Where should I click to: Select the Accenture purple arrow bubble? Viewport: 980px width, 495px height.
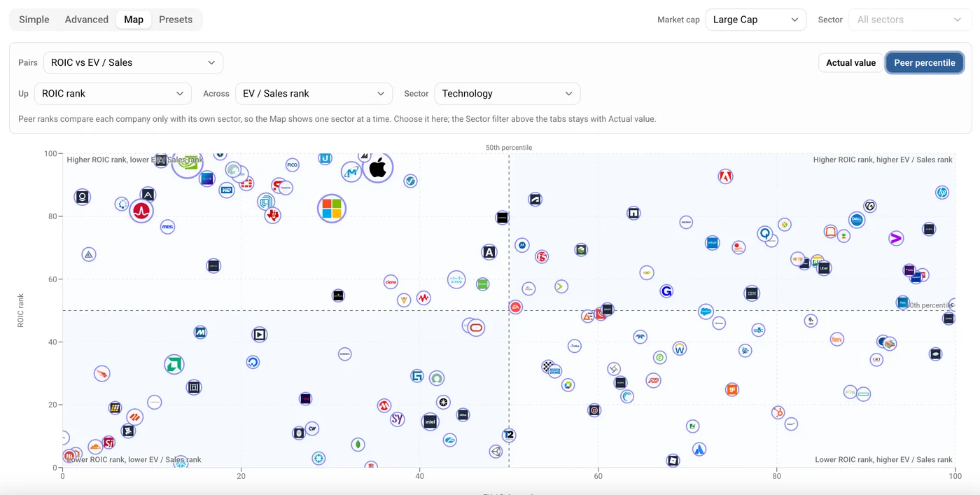(x=895, y=238)
